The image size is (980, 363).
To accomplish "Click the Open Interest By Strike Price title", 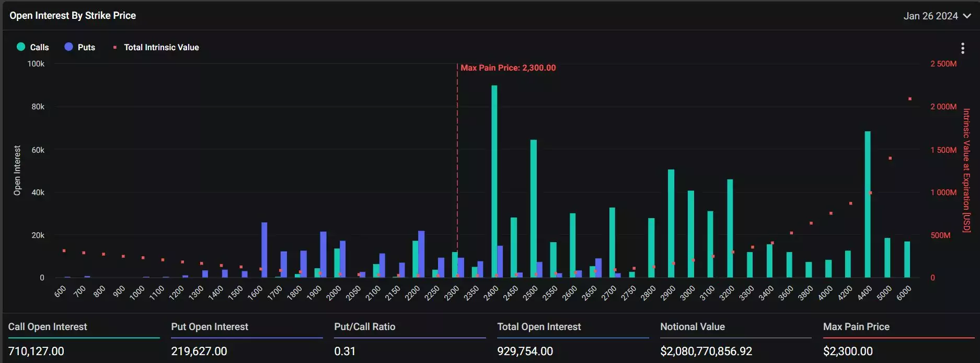I will [x=73, y=16].
